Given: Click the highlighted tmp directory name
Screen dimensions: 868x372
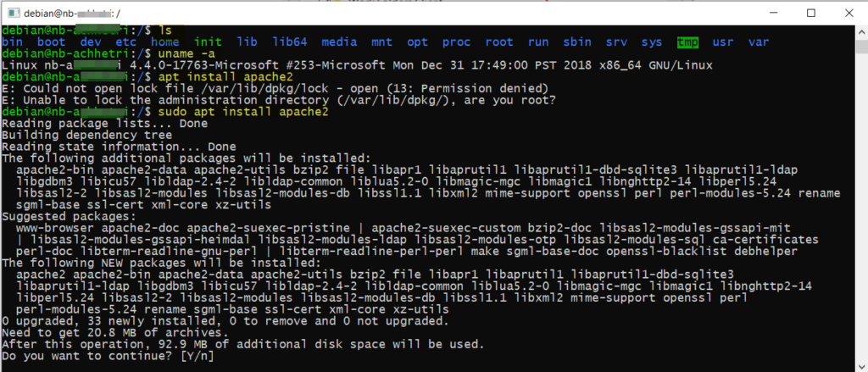Looking at the screenshot, I should tap(688, 42).
